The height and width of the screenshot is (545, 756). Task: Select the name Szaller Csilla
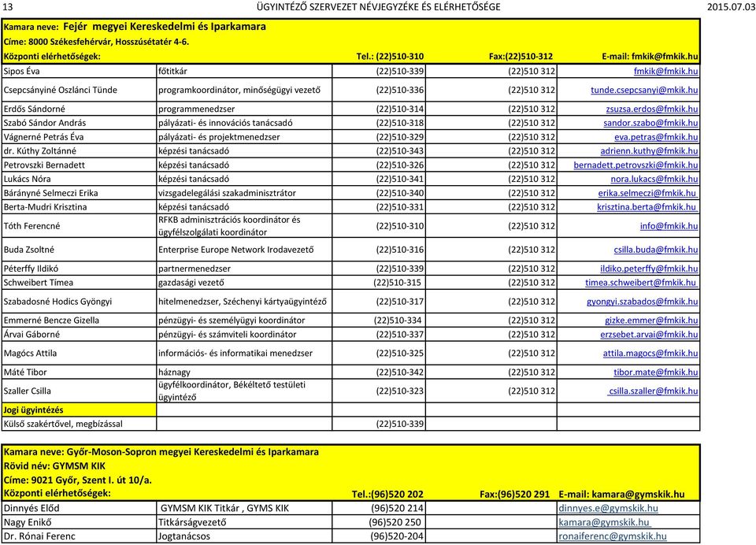pyautogui.click(x=28, y=391)
